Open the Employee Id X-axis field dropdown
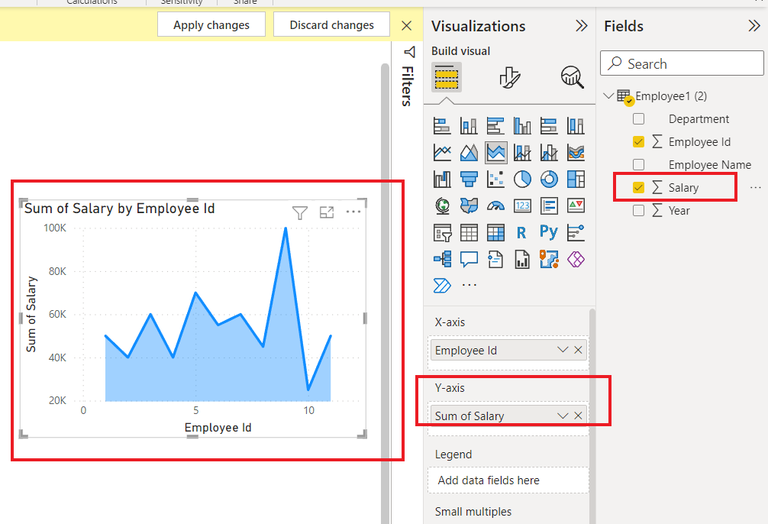Screen dimensions: 768x524 coord(562,350)
